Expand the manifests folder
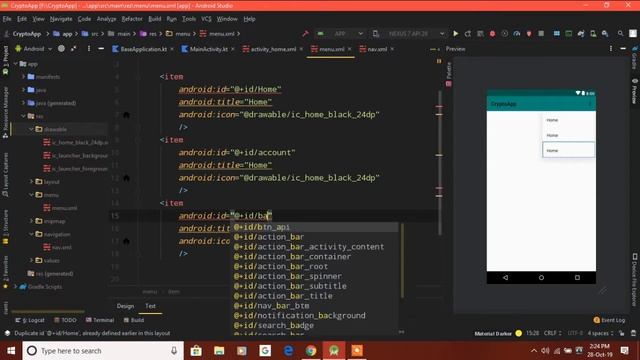 pyautogui.click(x=23, y=77)
